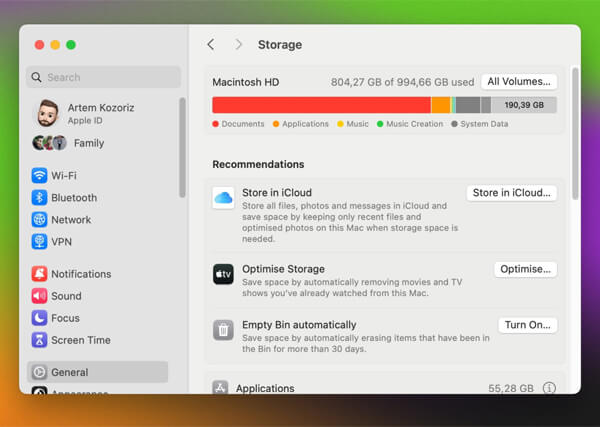Click the Network label text

71,220
